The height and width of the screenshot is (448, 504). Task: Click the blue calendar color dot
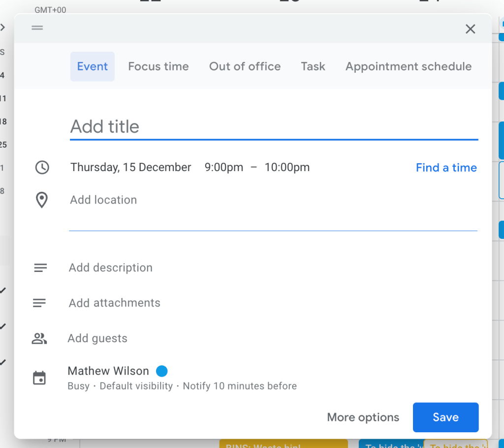point(161,371)
